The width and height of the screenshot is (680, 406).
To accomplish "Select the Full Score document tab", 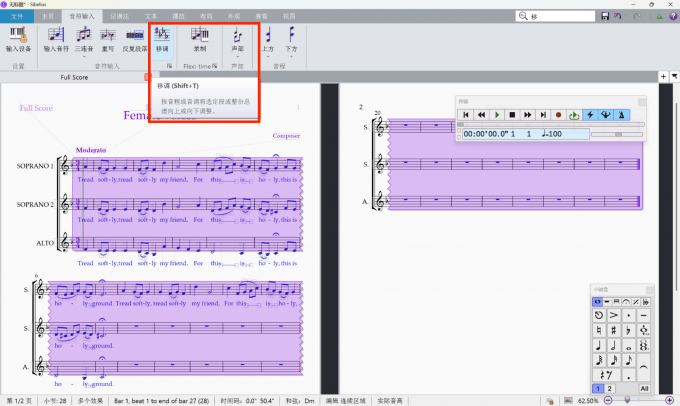I will click(74, 77).
